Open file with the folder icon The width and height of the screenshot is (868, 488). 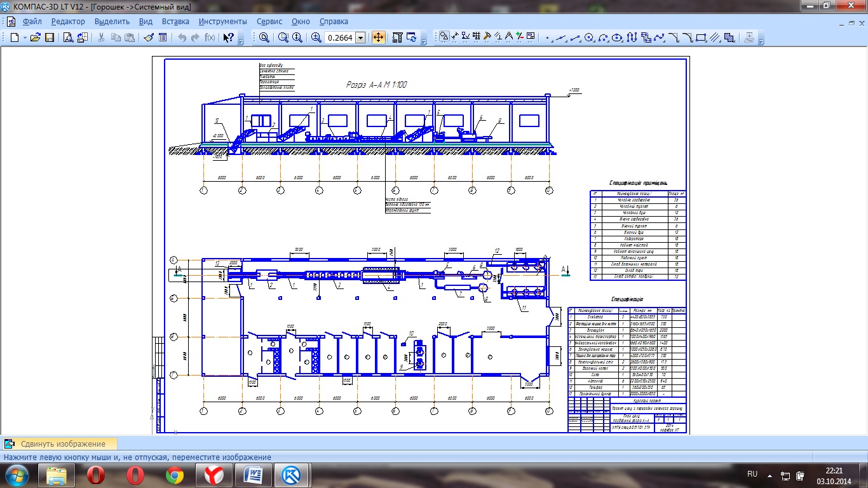[x=36, y=37]
